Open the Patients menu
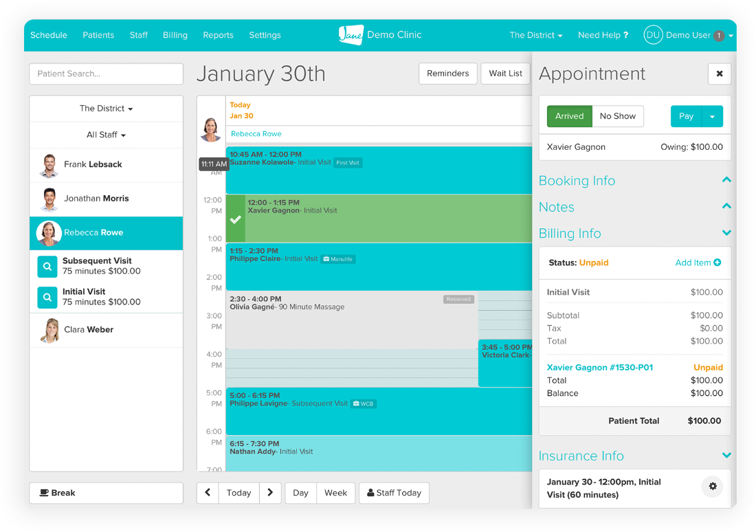Viewport: 756px width, 532px height. click(98, 35)
